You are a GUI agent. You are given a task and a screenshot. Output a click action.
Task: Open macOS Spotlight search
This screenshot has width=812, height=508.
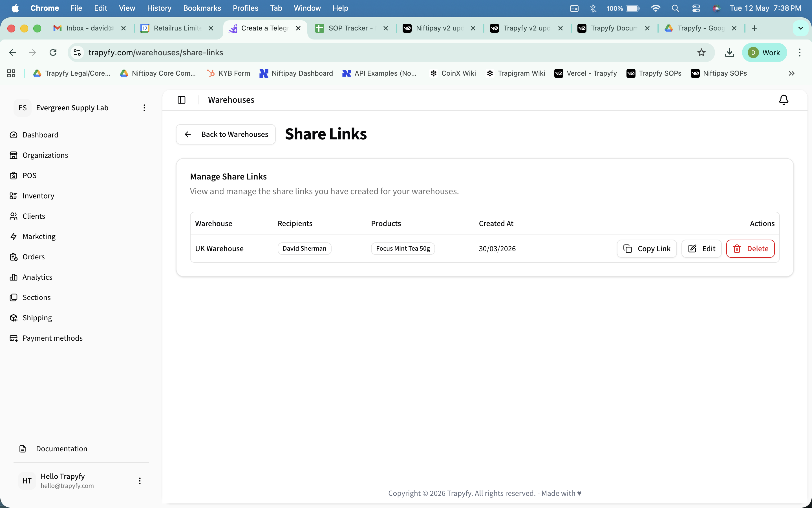[676, 8]
